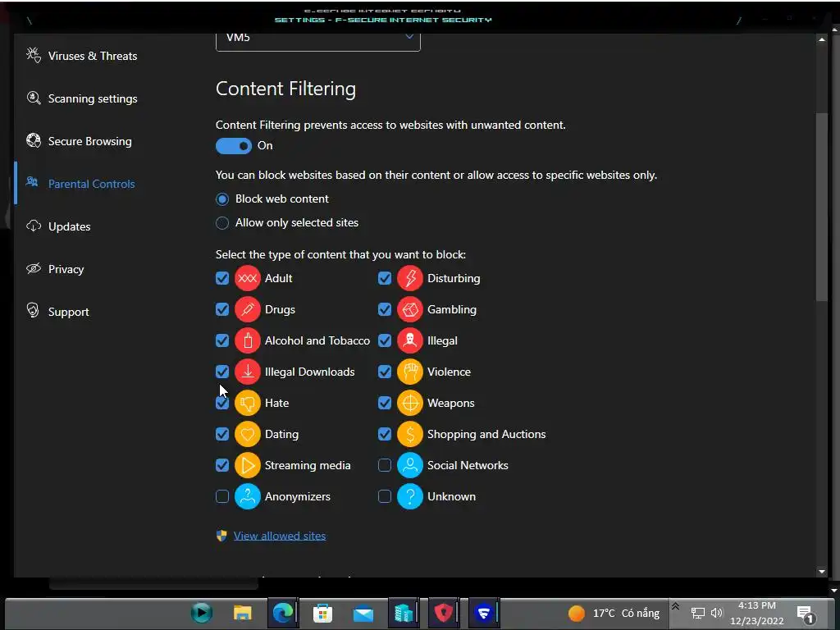840x630 pixels.
Task: Click the Illegal masked-figure icon
Action: [x=410, y=340]
